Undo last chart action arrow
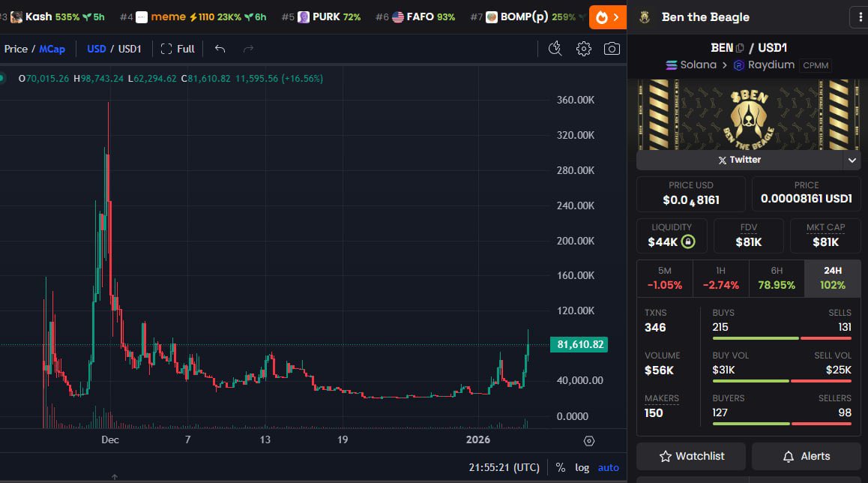Screen dimensions: 868x483 (x=220, y=49)
